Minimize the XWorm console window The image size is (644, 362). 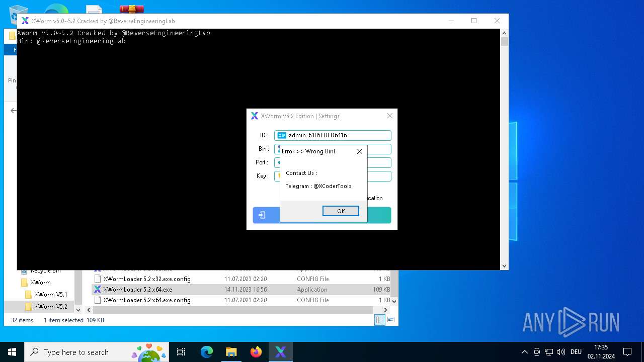(451, 21)
